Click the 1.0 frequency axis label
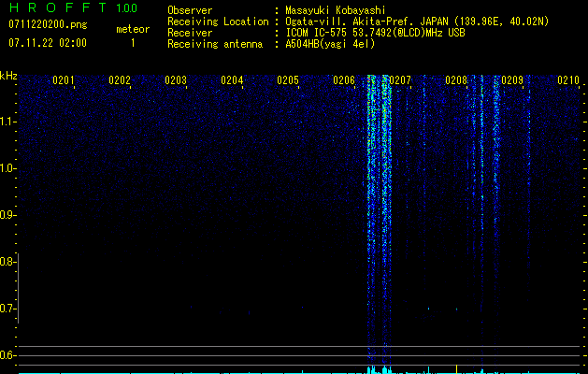 tap(7, 168)
